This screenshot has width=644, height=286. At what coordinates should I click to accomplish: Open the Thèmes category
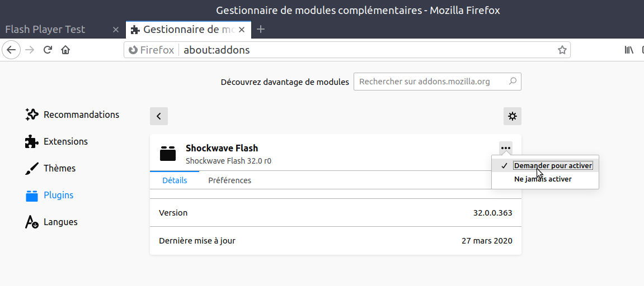(x=59, y=168)
